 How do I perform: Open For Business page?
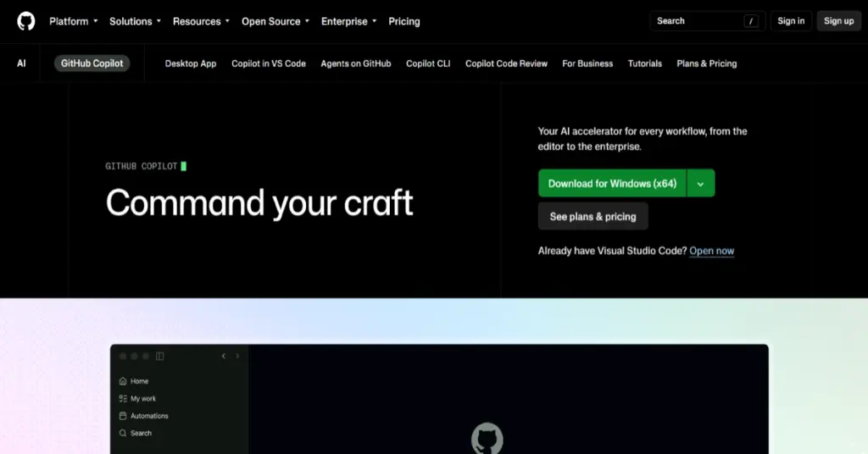pos(587,64)
